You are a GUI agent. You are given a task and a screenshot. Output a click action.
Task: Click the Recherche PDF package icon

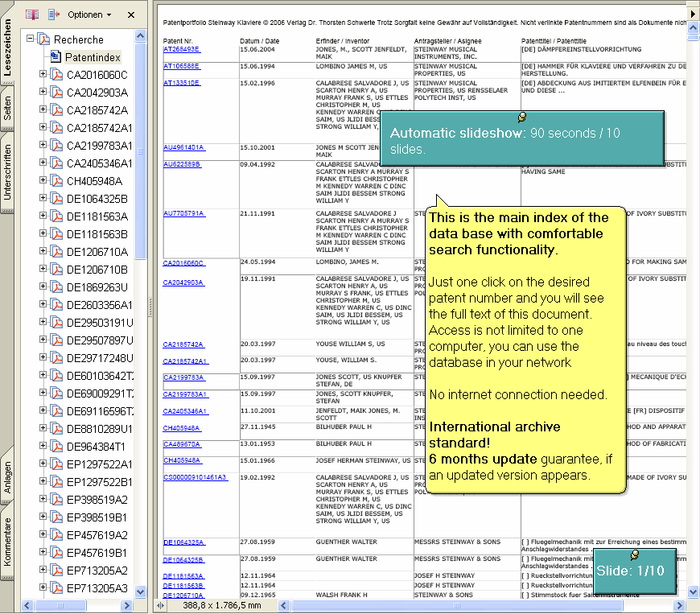44,39
